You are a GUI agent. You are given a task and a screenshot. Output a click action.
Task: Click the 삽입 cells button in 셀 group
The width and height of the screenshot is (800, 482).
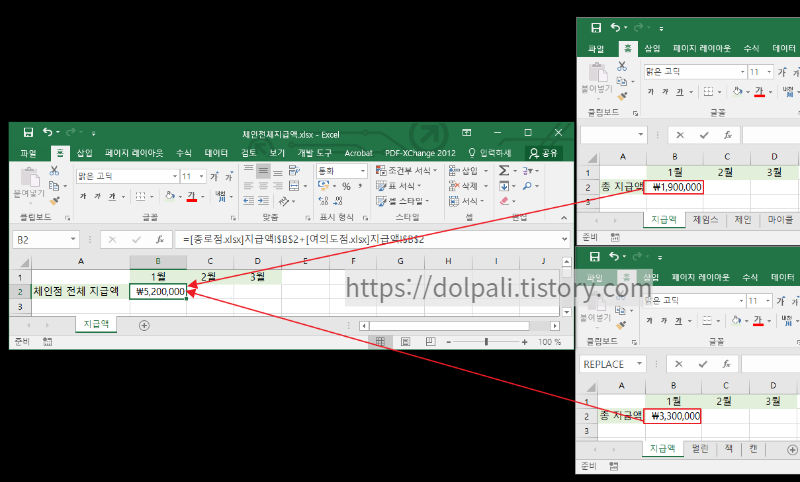(x=468, y=170)
